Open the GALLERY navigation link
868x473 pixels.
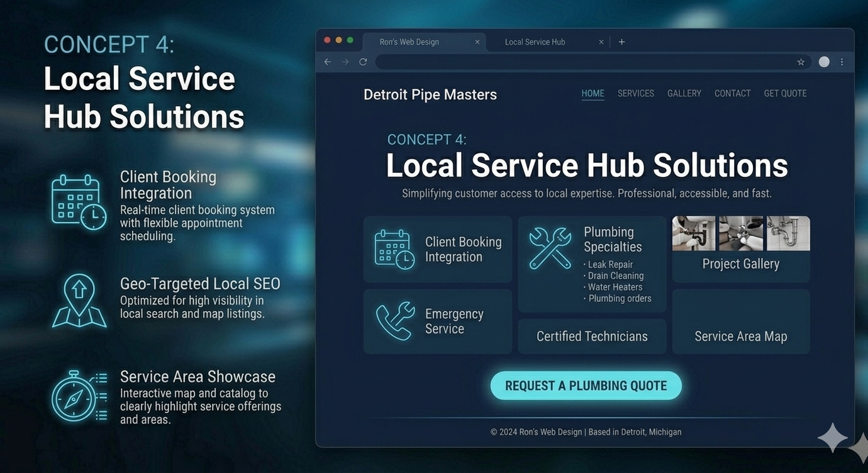pyautogui.click(x=684, y=93)
